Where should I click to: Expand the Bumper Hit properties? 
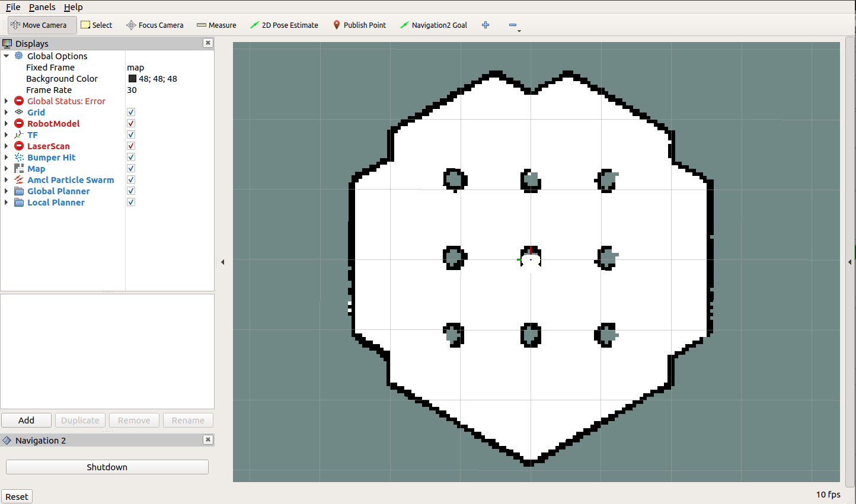7,157
